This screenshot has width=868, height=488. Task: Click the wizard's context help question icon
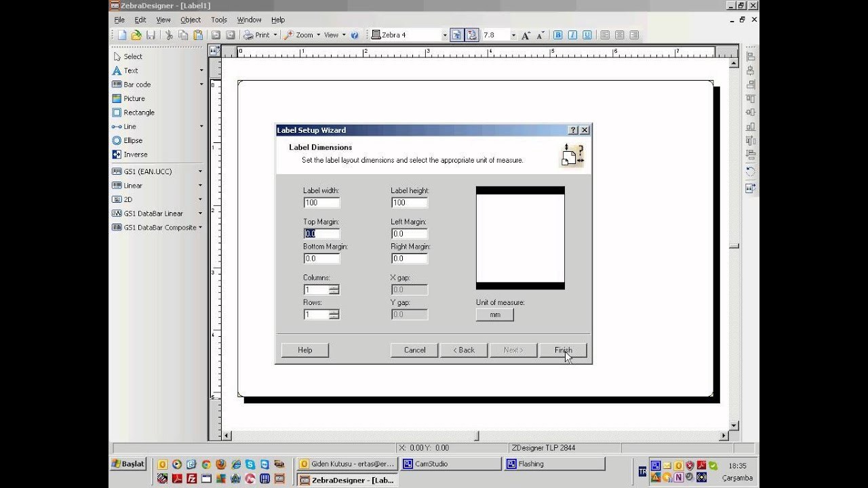[x=574, y=130]
